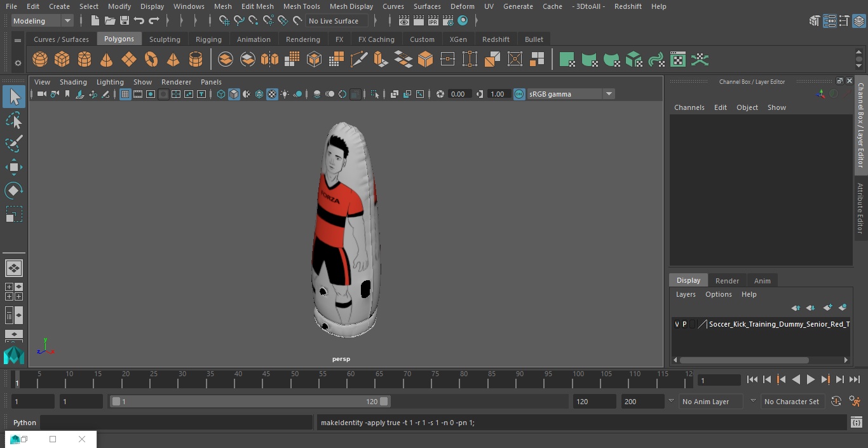The image size is (868, 448).
Task: Create a polygon pipe from shelf
Action: (x=196, y=60)
